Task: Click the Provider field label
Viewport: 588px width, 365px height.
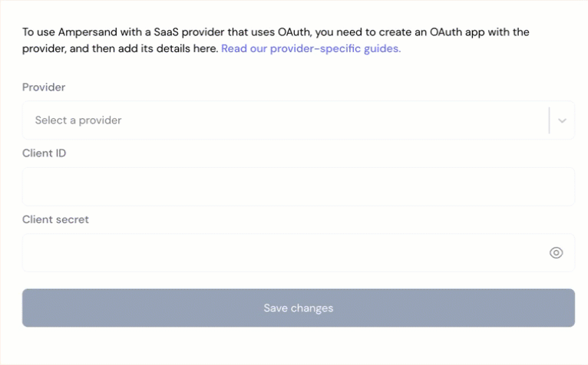Action: [44, 87]
